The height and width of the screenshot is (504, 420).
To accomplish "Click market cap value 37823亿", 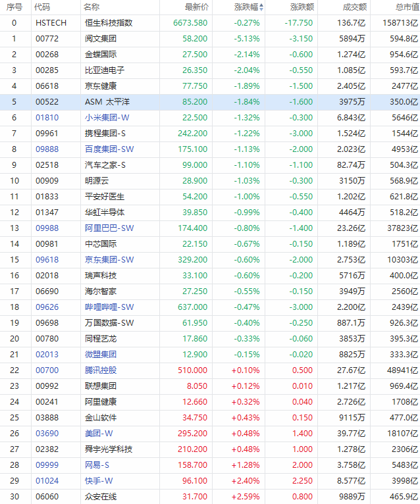I will [x=403, y=228].
